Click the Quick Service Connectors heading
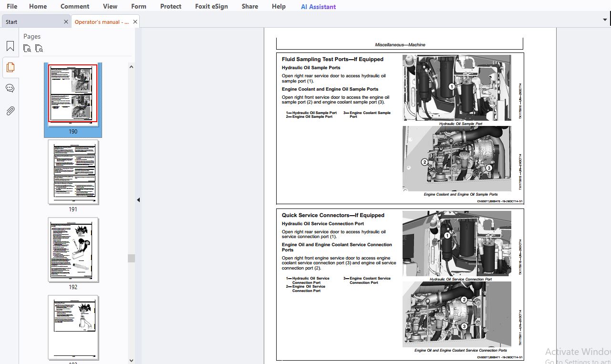611x364 pixels. 333,215
